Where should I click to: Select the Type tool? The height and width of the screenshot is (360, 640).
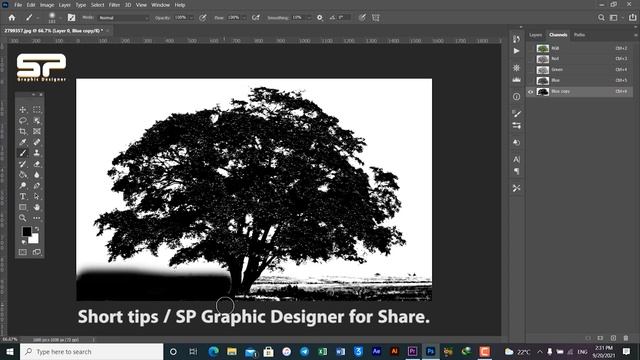point(23,196)
